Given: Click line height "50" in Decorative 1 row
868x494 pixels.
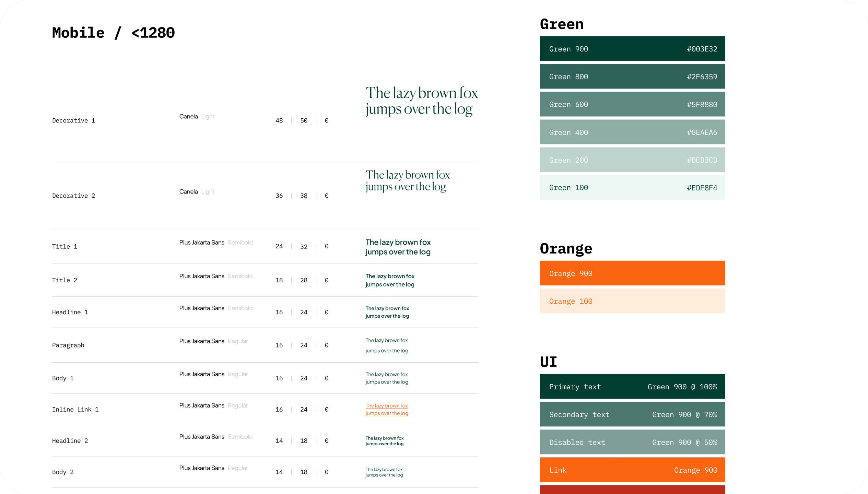Looking at the screenshot, I should [304, 120].
